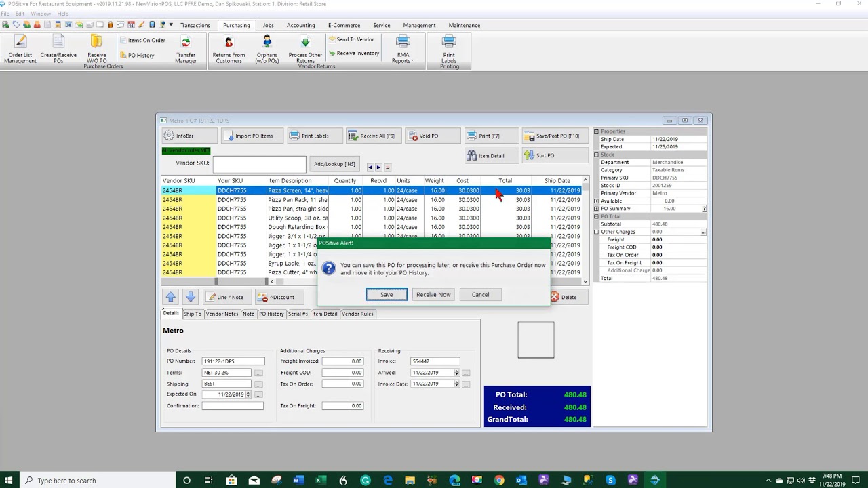Open Excel from the taskbar
The width and height of the screenshot is (868, 488).
point(320,480)
